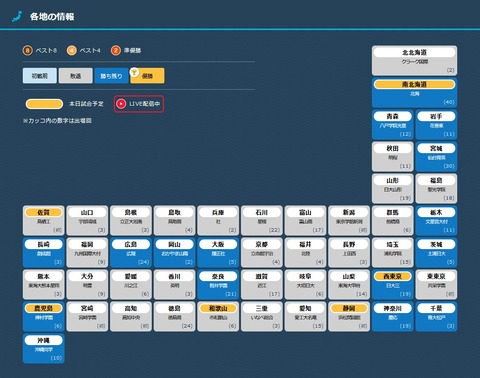Select the 埼玉 prefecture card
The width and height of the screenshot is (480, 378).
pos(393,253)
